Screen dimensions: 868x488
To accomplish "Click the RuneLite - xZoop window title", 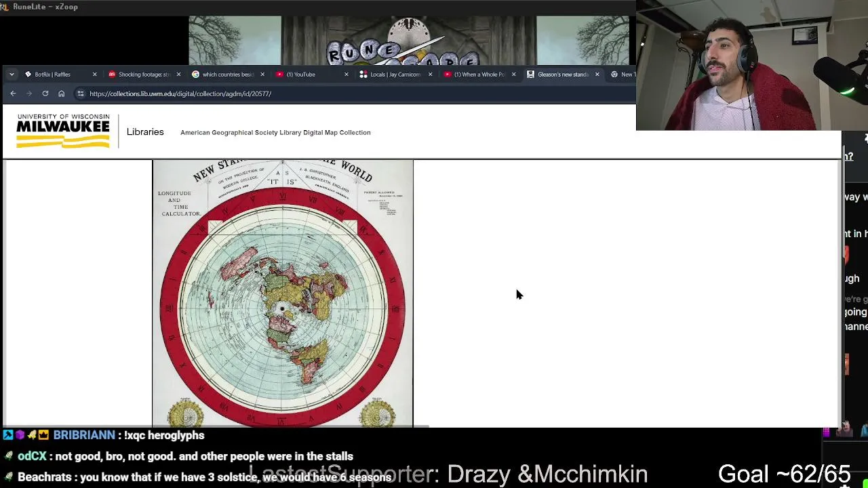I will click(x=45, y=7).
